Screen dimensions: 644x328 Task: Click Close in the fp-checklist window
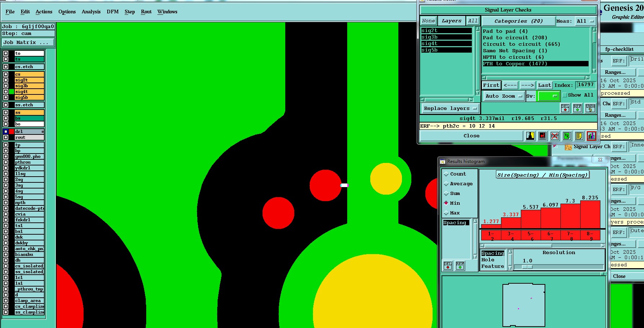click(619, 276)
